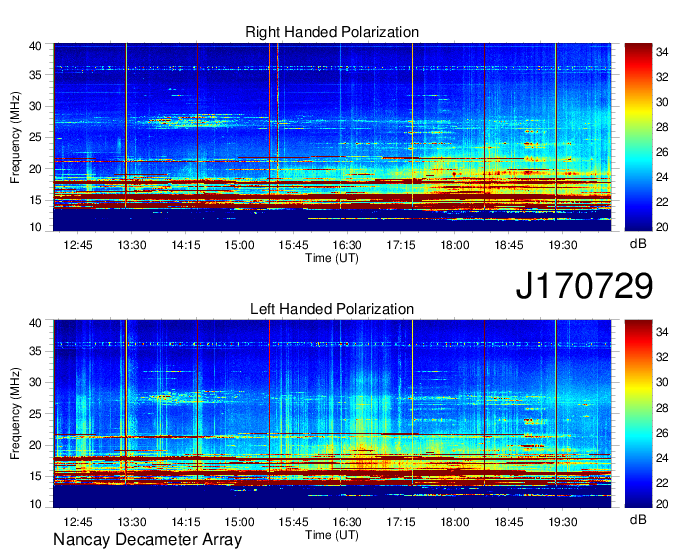This screenshot has height=552, width=680.
Task: Click 18:00 time tick on Left Handed plot
Action: pos(455,522)
